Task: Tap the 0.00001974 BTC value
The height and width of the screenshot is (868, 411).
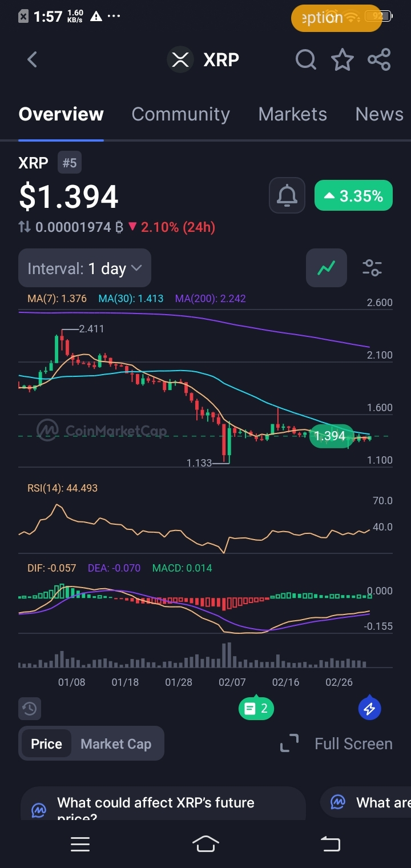Action: [x=79, y=227]
